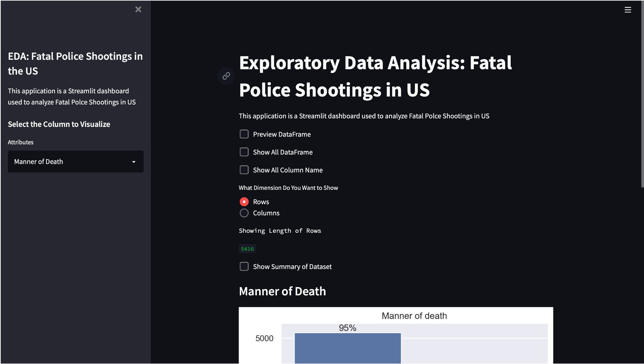Close the sidebar with the X icon

(x=138, y=10)
